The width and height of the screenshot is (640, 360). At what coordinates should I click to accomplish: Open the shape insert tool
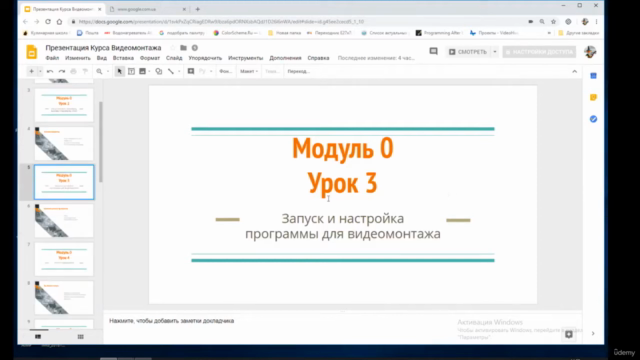tap(159, 71)
